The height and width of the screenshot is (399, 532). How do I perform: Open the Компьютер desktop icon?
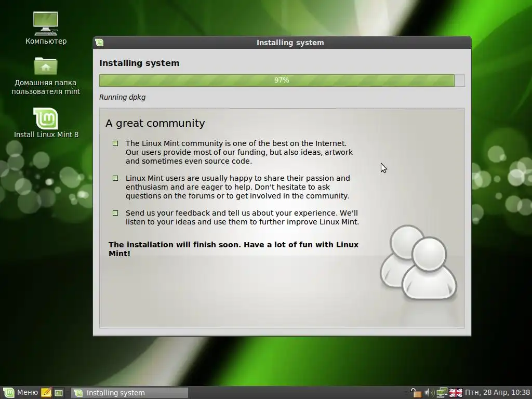(x=46, y=28)
